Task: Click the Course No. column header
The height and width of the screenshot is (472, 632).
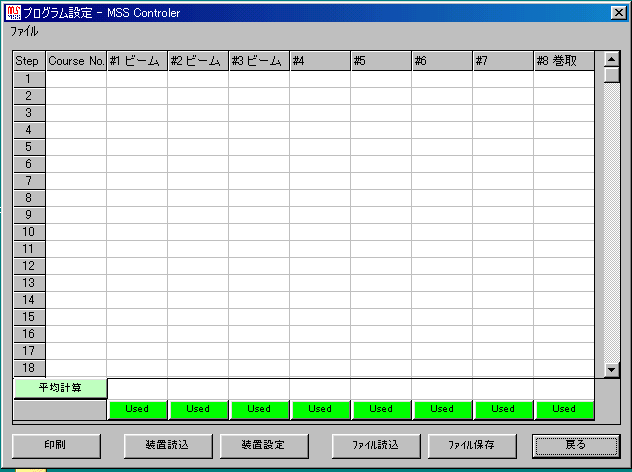Action: (76, 61)
